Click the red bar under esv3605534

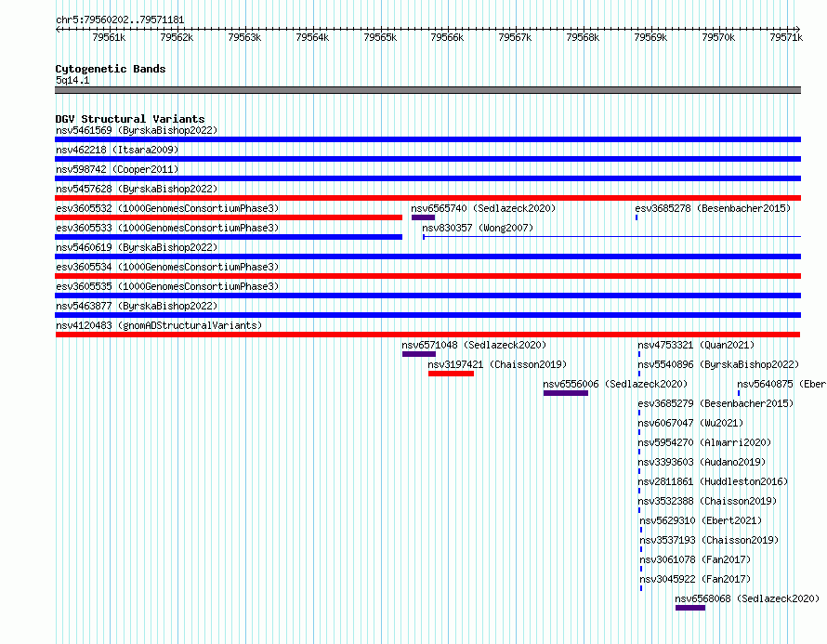pyautogui.click(x=427, y=276)
